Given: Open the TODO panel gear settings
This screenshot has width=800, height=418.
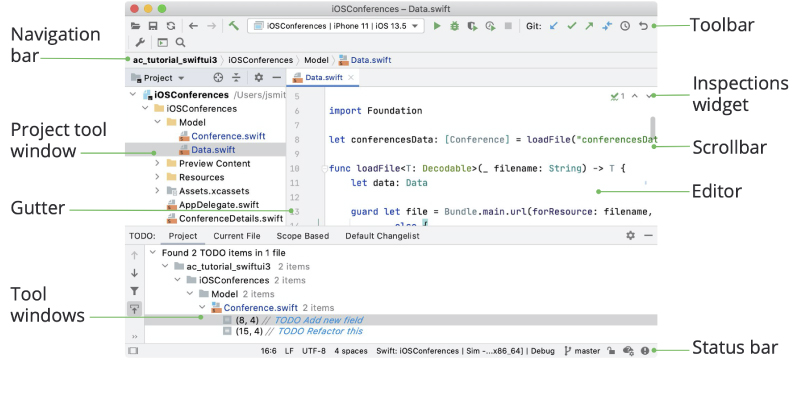Looking at the screenshot, I should tap(631, 235).
